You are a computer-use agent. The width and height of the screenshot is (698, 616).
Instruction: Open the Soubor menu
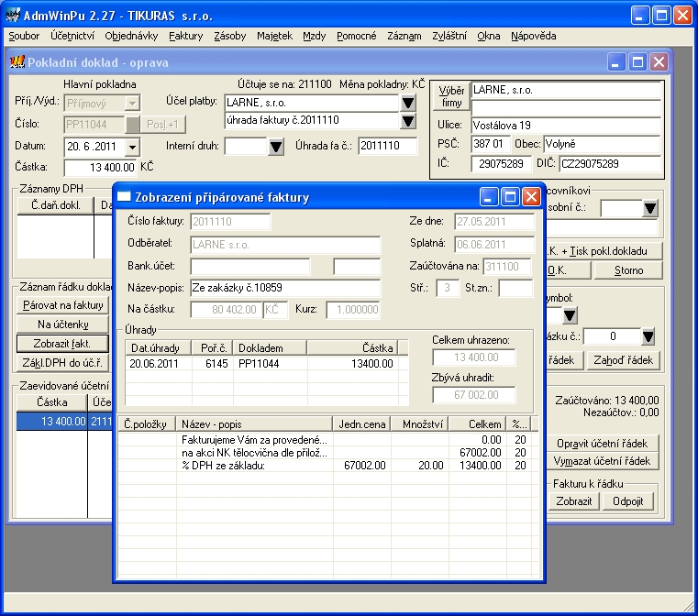coord(24,36)
